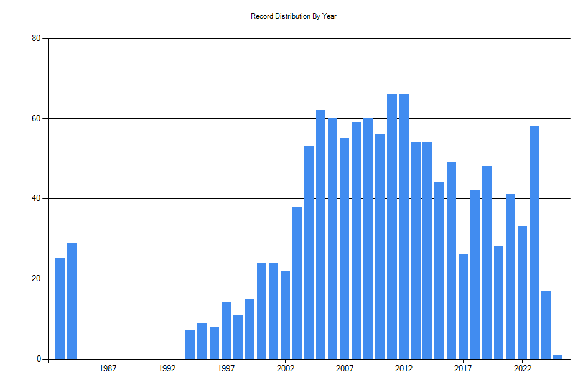Click the x-axis label 1992
The width and height of the screenshot is (588, 392).
coord(167,369)
